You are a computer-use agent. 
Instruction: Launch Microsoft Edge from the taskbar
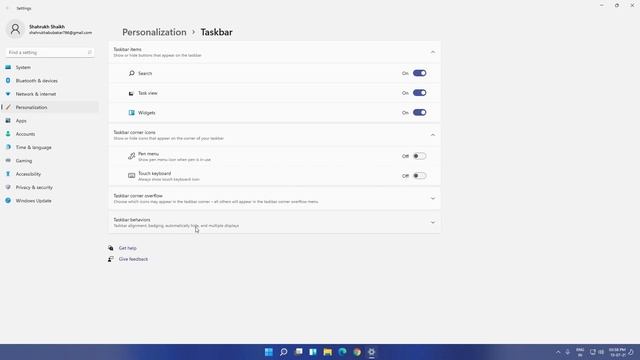342,352
